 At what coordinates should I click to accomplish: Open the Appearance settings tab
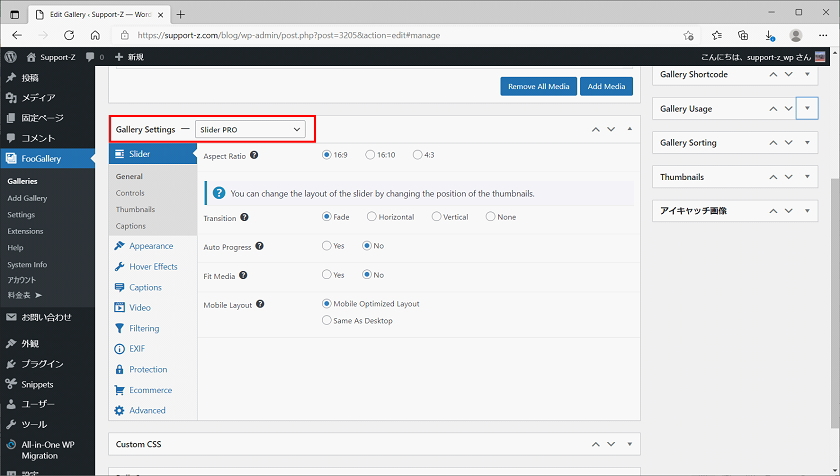coord(150,246)
